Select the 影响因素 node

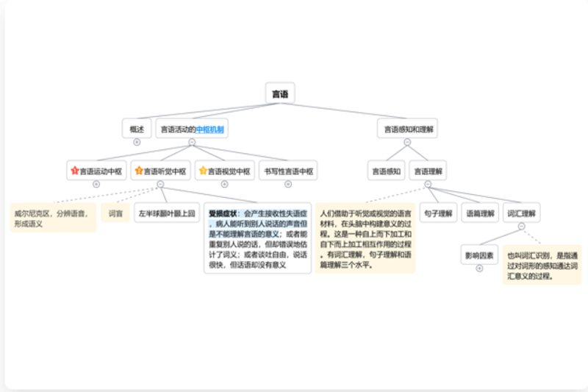479,254
